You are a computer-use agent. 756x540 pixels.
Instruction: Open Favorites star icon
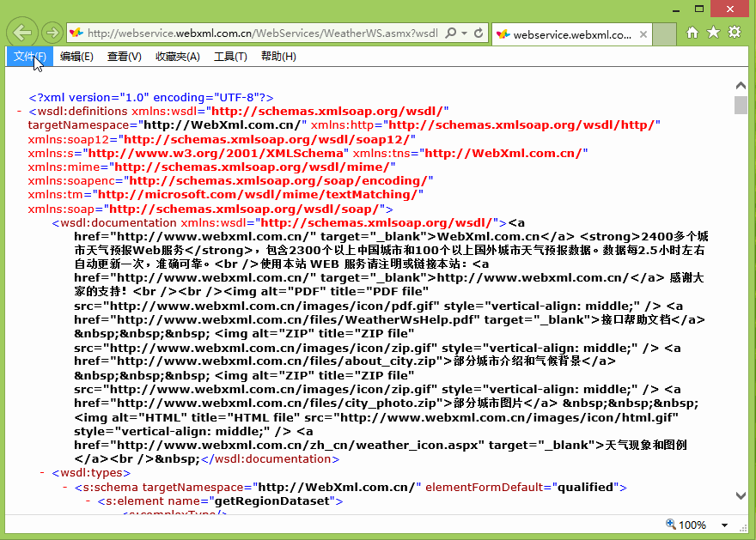pos(713,33)
